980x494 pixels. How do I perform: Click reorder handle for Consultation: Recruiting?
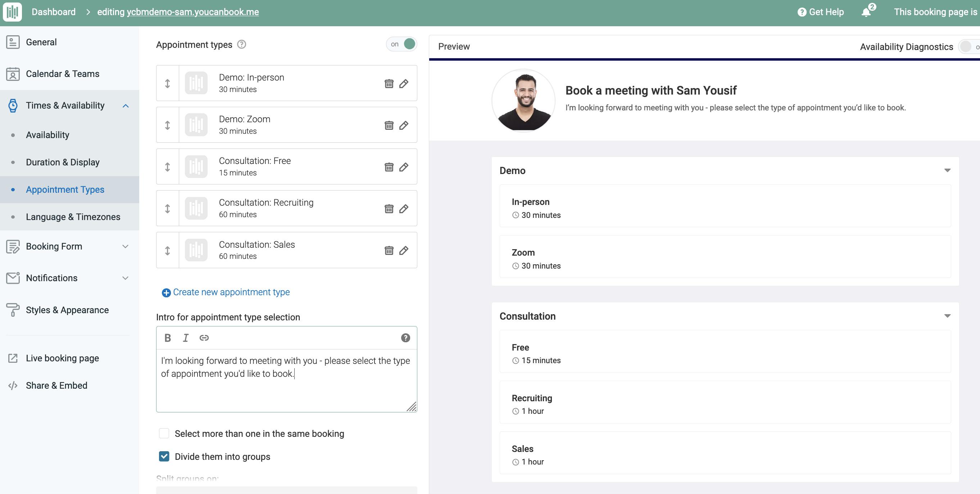(167, 209)
